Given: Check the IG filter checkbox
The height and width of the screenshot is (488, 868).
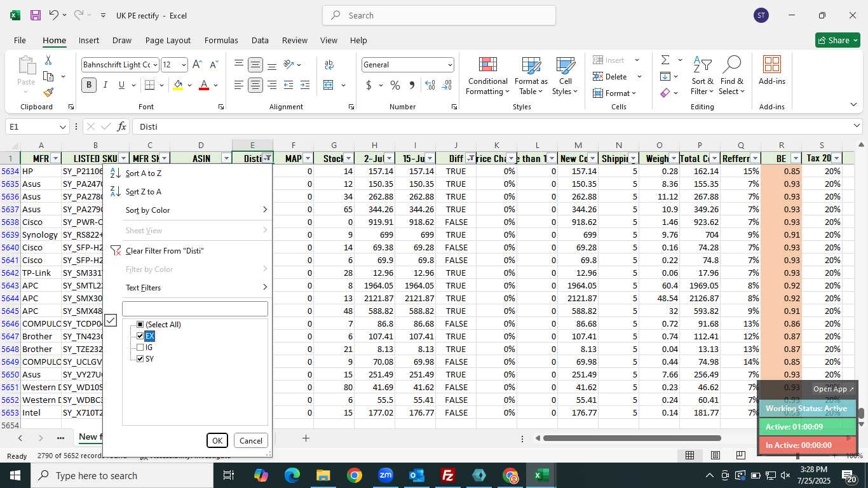Looking at the screenshot, I should [140, 348].
